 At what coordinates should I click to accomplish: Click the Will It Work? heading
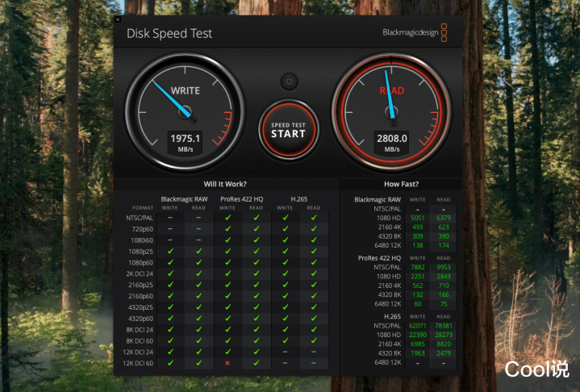click(x=225, y=184)
